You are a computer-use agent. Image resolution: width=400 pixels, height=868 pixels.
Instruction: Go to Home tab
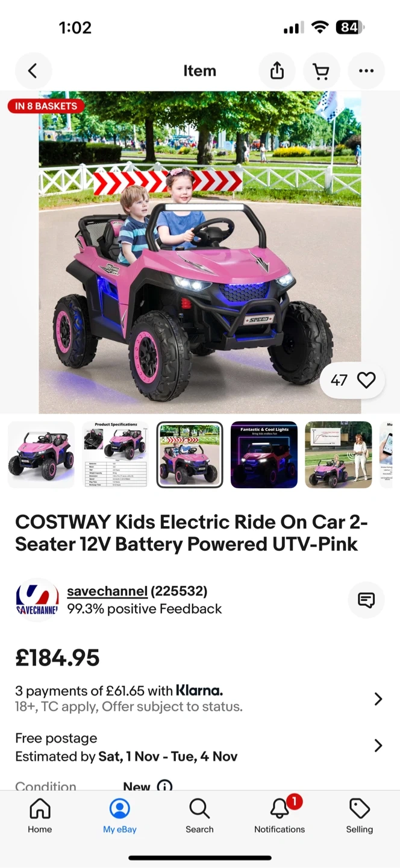click(40, 816)
